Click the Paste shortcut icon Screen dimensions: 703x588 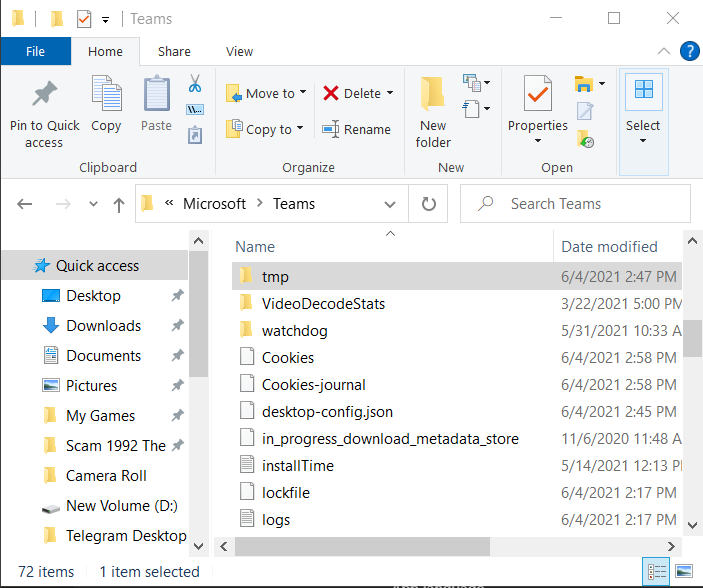[195, 135]
